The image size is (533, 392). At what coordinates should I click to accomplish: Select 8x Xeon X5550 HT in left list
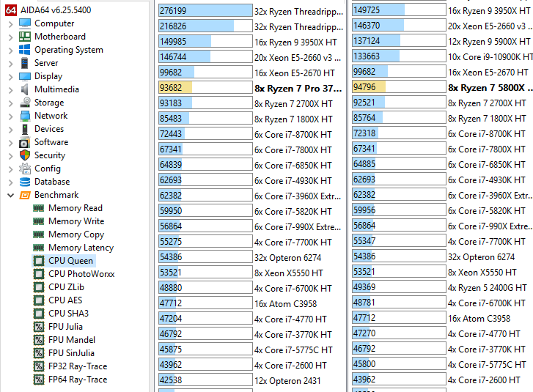coord(289,273)
